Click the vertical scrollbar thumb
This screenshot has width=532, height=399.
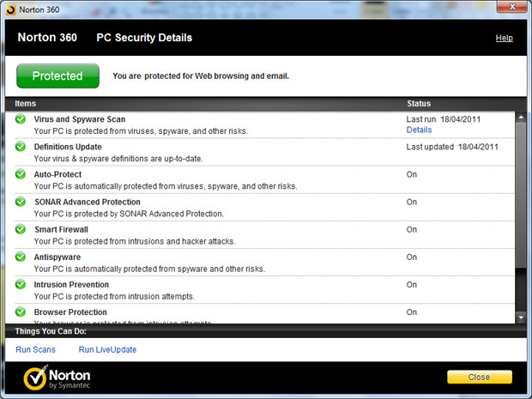[x=521, y=195]
